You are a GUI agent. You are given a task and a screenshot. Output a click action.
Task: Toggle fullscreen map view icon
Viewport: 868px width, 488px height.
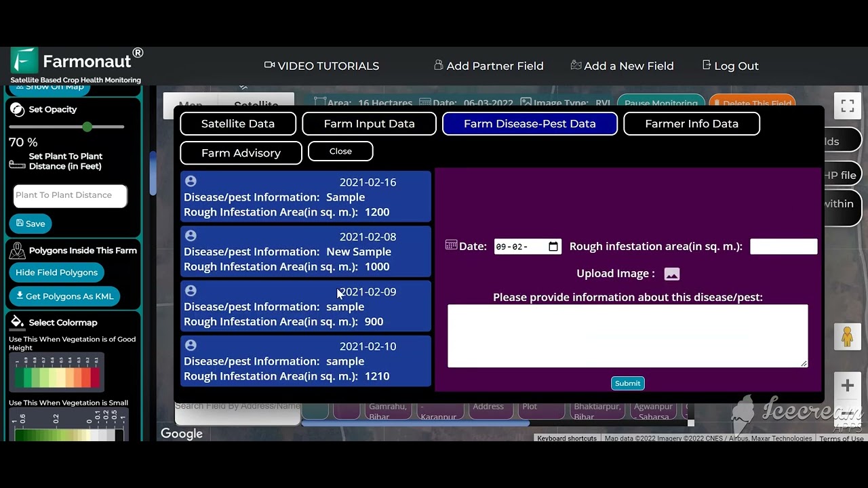tap(848, 106)
